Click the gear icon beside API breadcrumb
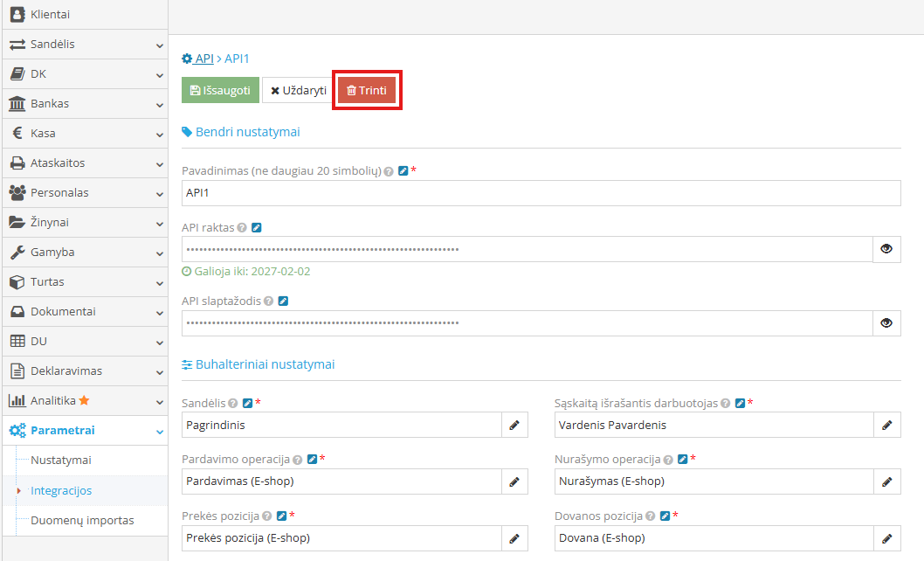Image resolution: width=924 pixels, height=561 pixels. (186, 59)
